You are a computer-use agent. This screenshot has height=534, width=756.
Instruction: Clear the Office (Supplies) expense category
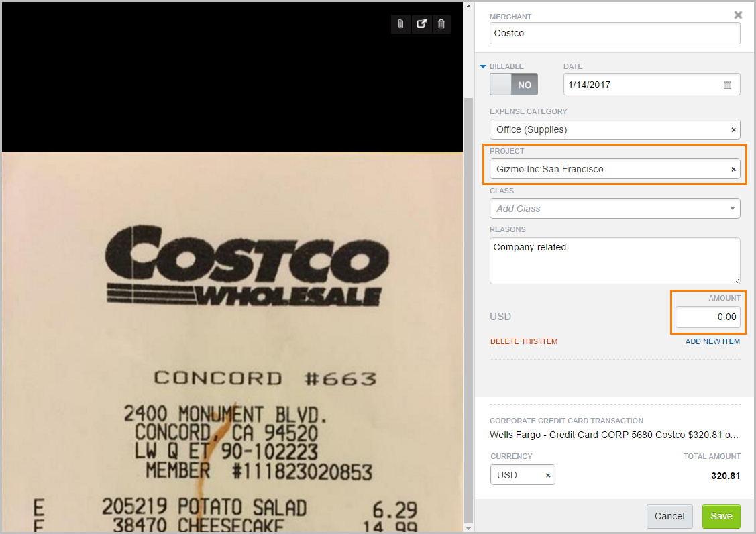click(733, 129)
